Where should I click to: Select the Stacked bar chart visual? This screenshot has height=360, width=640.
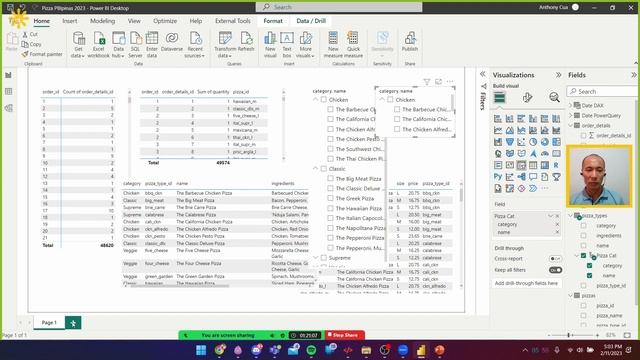click(498, 119)
